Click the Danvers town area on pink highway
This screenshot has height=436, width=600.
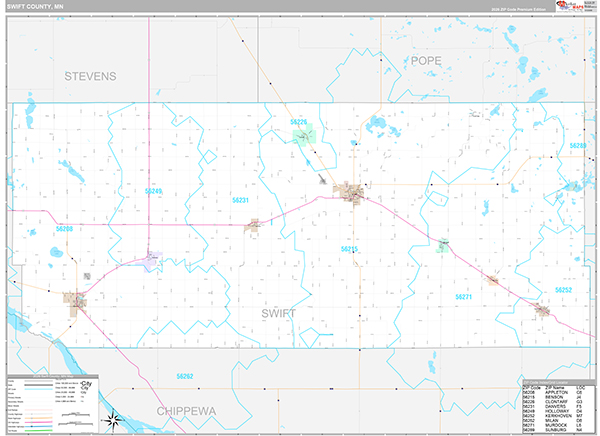[252, 225]
